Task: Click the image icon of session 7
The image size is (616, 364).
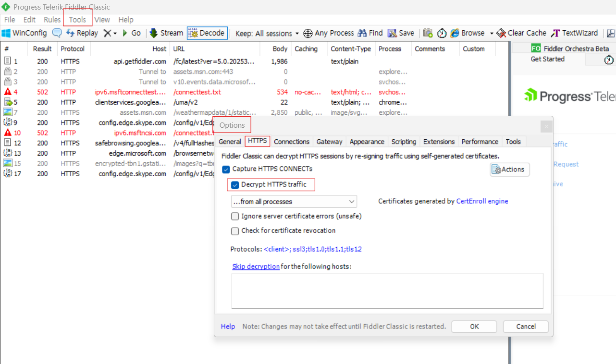Action: point(8,112)
